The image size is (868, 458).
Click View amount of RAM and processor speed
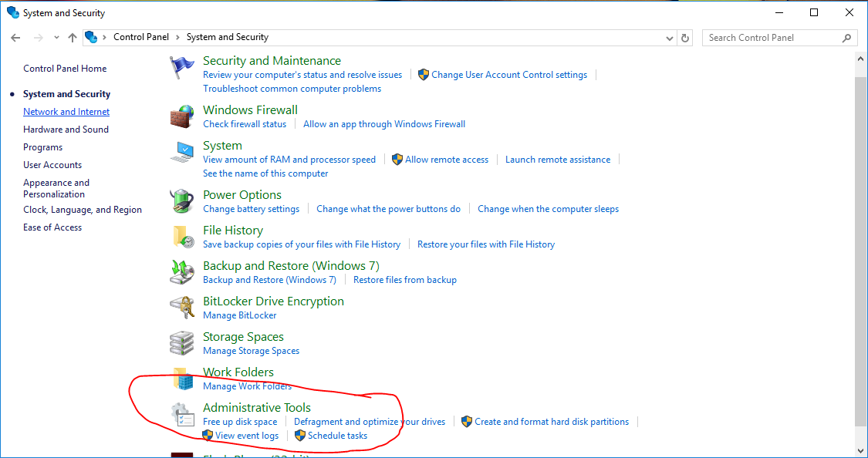point(289,160)
